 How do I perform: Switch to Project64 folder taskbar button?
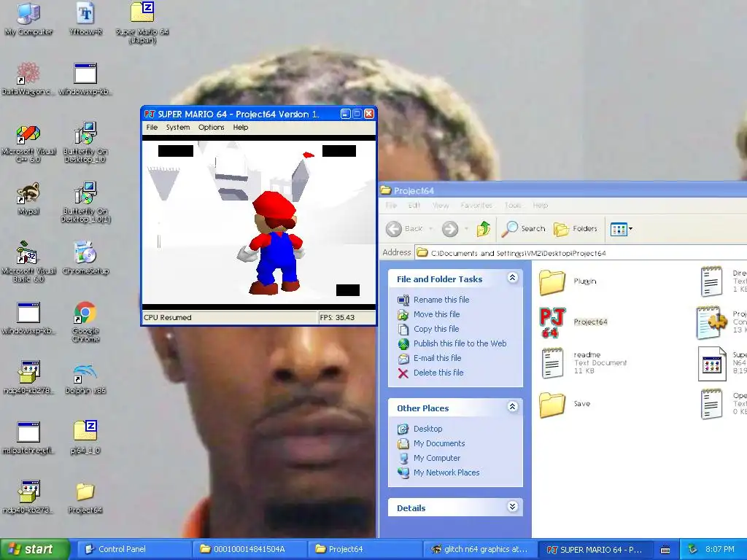(x=365, y=550)
